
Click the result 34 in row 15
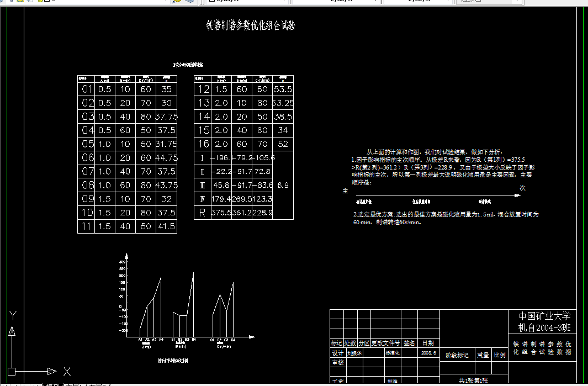pyautogui.click(x=283, y=130)
